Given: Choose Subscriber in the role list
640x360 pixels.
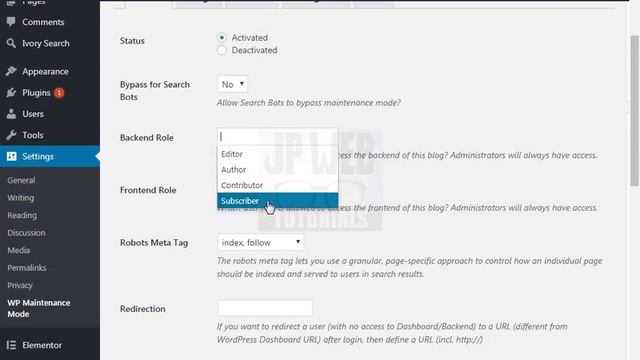Looking at the screenshot, I should 278,201.
